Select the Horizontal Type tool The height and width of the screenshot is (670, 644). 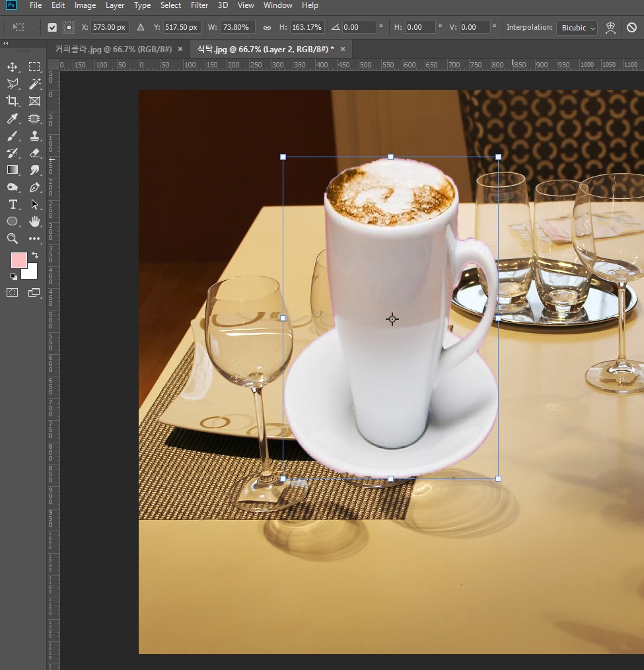pyautogui.click(x=12, y=204)
